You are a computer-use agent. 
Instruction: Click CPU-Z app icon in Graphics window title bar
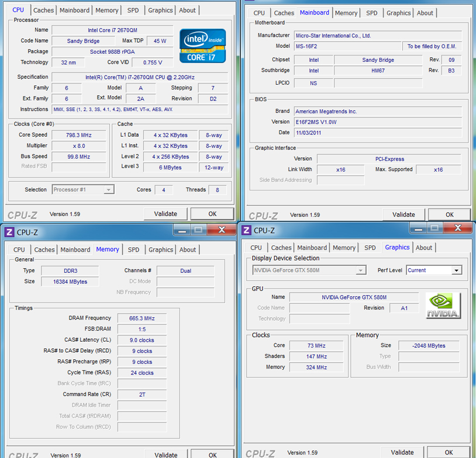tap(246, 231)
